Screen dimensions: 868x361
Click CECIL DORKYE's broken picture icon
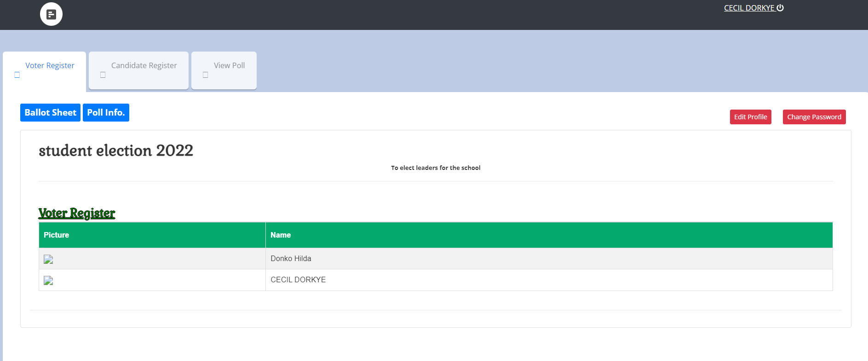click(48, 280)
